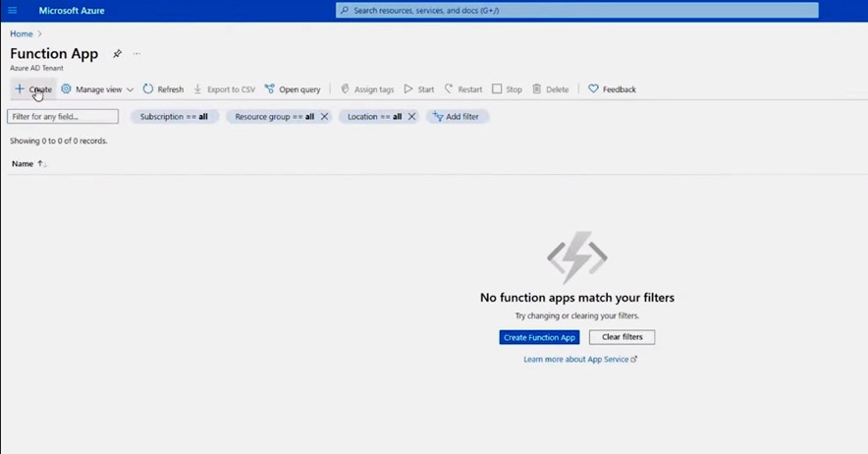Viewport: 868px width, 454px height.
Task: Click the Microsoft Azure logo text
Action: pos(72,11)
